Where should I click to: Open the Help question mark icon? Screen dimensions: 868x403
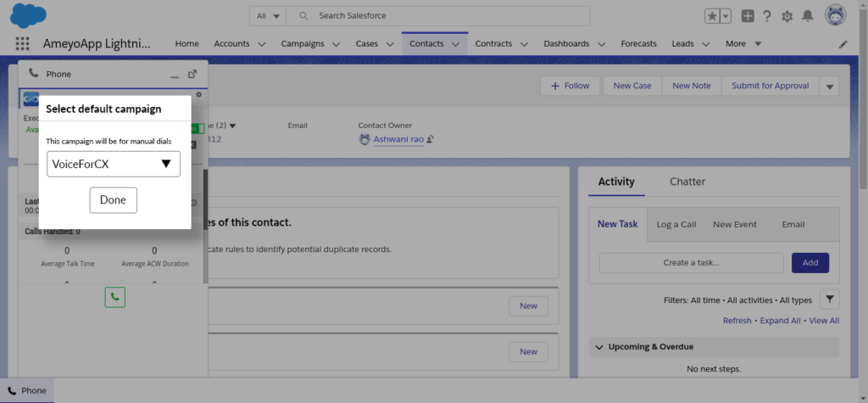tap(766, 16)
